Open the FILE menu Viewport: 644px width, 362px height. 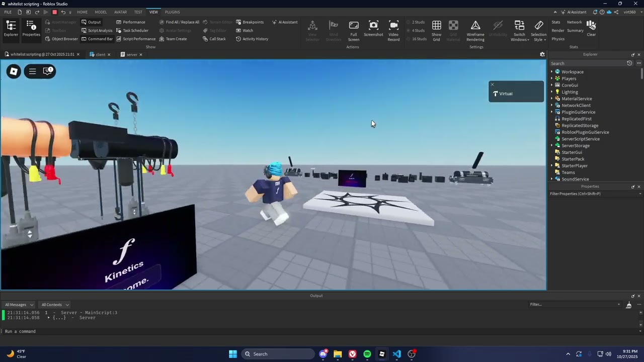click(8, 12)
